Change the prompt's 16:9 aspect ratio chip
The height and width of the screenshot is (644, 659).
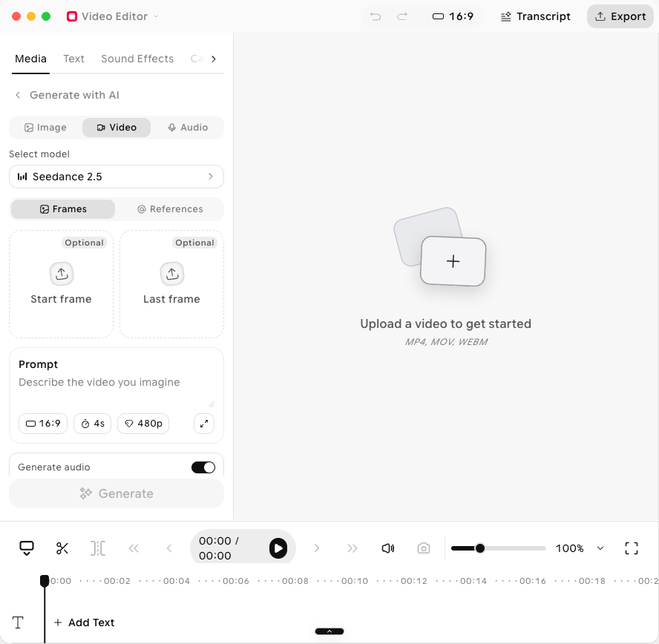click(x=43, y=424)
